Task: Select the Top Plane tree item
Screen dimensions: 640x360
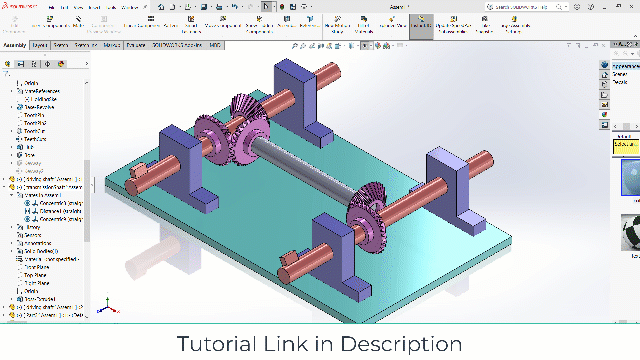Action: click(x=34, y=275)
